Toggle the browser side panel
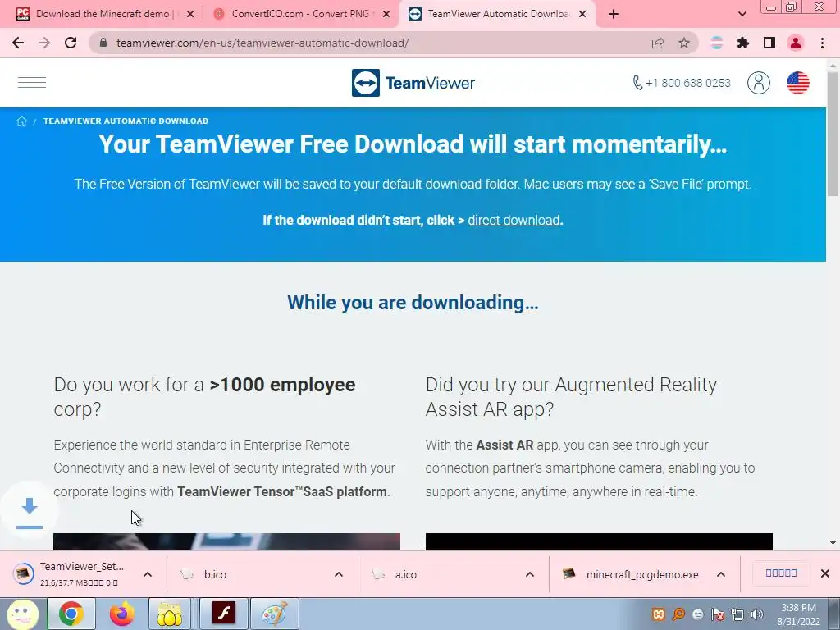 tap(769, 43)
